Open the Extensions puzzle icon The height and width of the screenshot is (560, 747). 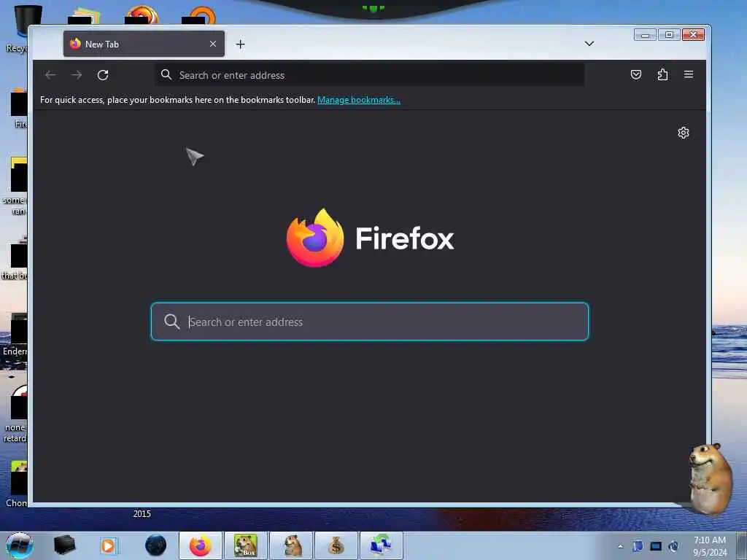point(662,74)
